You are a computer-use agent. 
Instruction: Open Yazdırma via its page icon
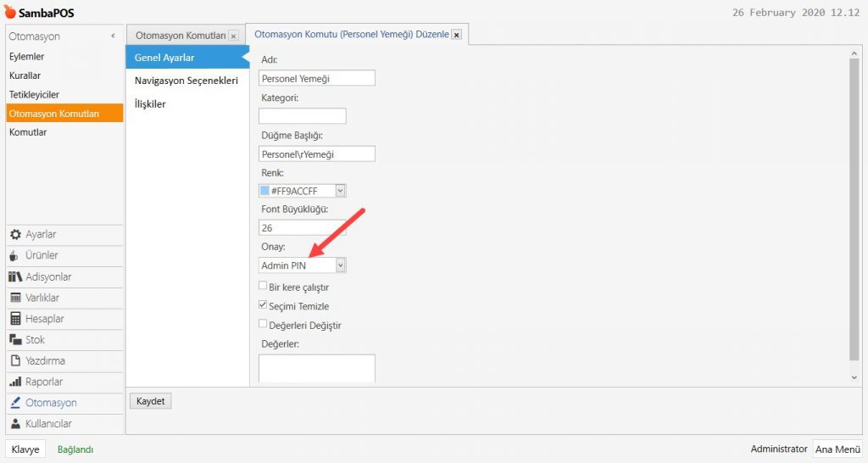(14, 360)
